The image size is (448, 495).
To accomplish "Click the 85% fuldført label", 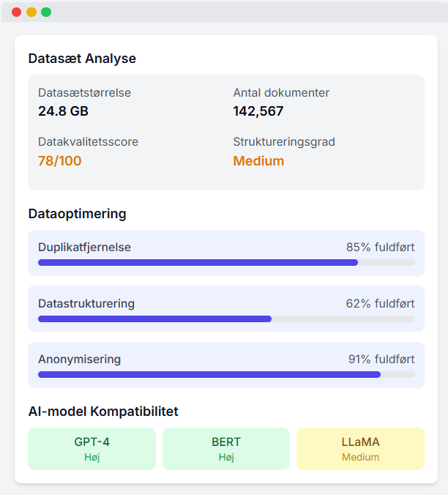I will (x=380, y=247).
